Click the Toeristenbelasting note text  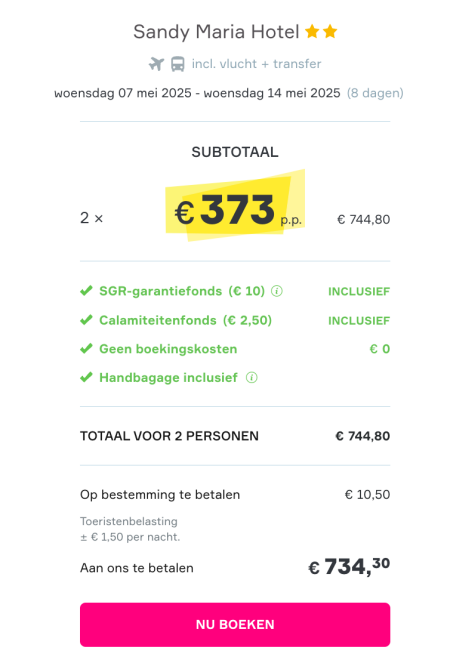(x=130, y=529)
